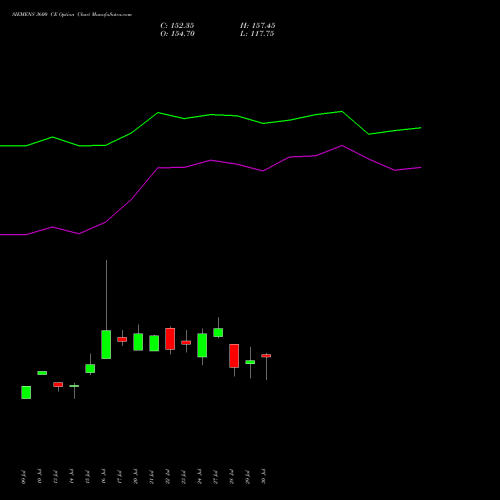Image resolution: width=500 pixels, height=500 pixels.
Task: Click the purple indicator line
Action: 211,160
